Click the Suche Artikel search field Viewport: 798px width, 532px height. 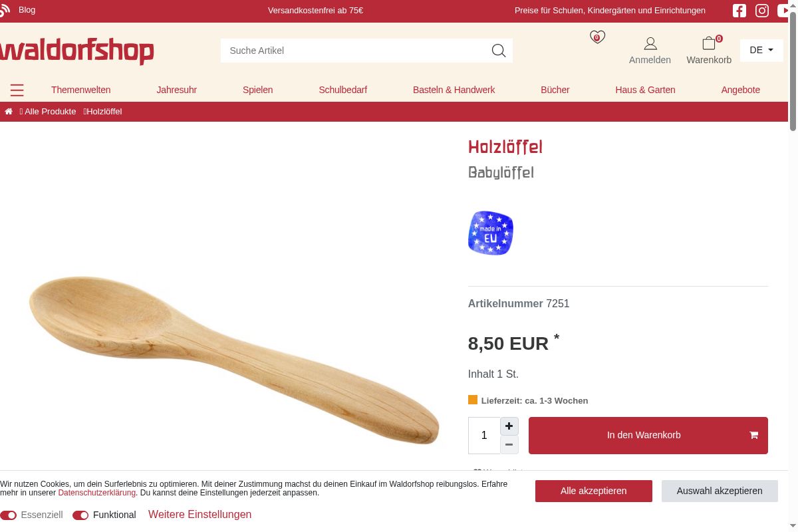tap(356, 51)
